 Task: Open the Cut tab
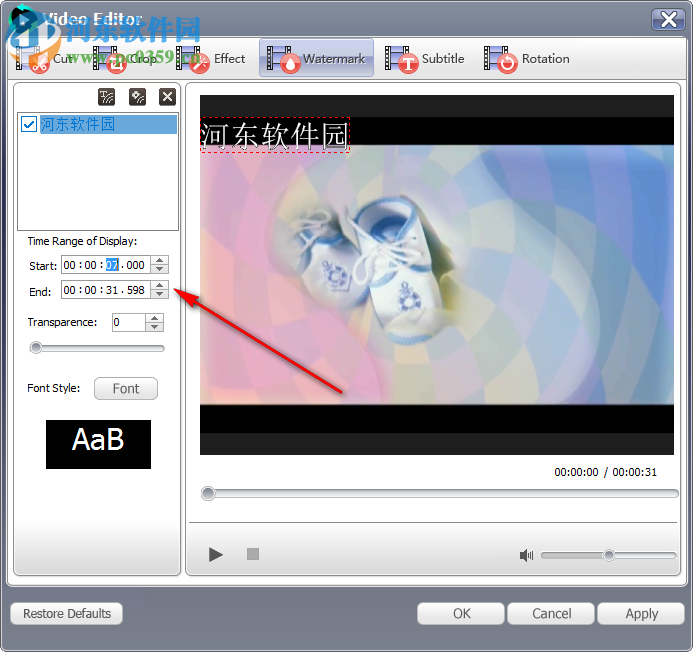(44, 58)
